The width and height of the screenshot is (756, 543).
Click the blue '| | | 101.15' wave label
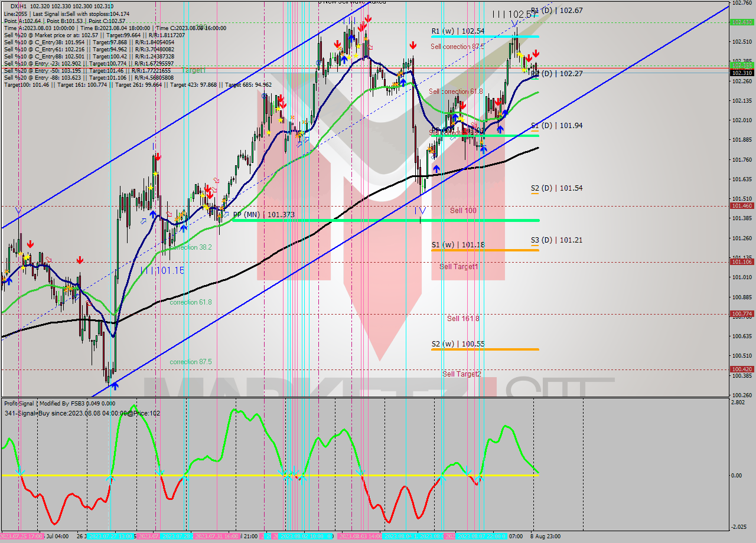(162, 270)
